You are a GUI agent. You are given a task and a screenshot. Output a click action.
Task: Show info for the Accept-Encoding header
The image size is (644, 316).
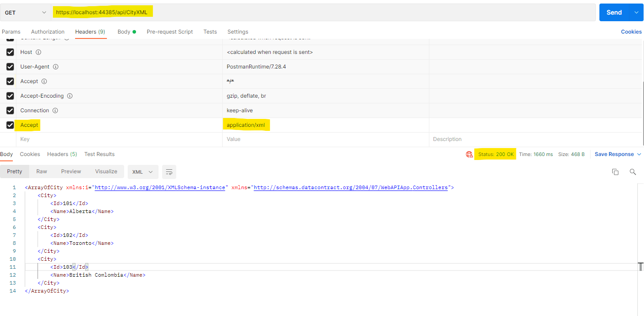click(70, 96)
